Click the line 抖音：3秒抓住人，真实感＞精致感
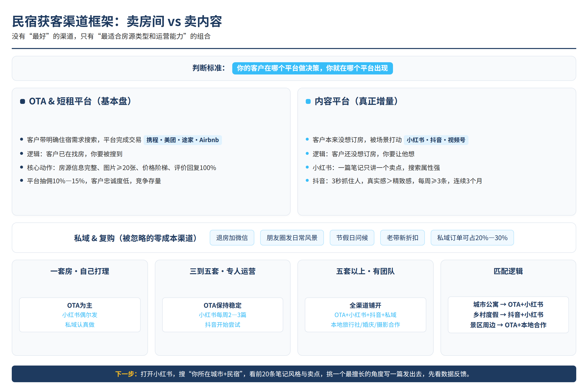Image resolution: width=588 pixels, height=392 pixels. (397, 181)
